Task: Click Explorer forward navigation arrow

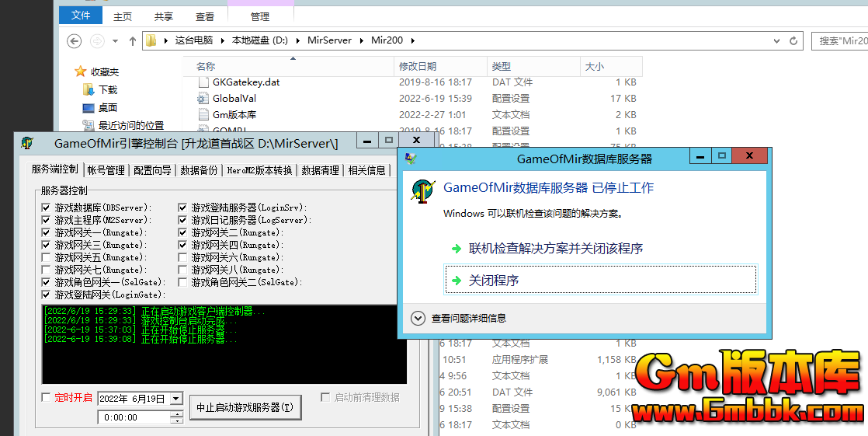Action: pyautogui.click(x=97, y=40)
